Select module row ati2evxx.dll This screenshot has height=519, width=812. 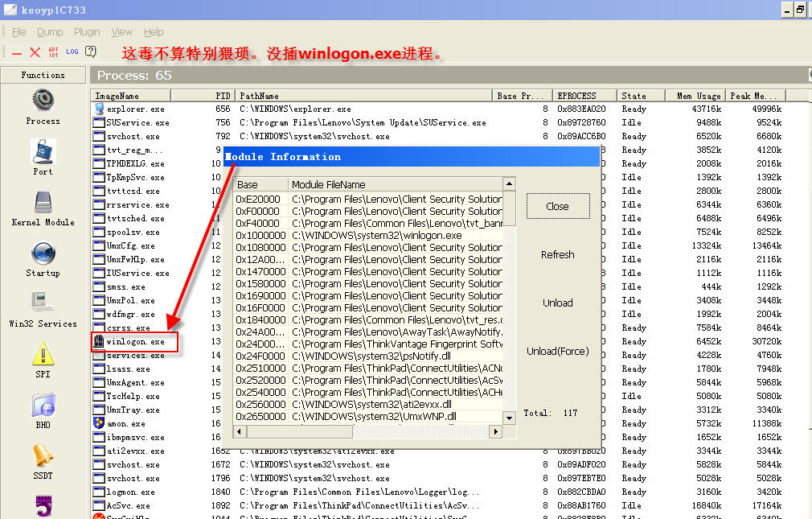[368, 405]
